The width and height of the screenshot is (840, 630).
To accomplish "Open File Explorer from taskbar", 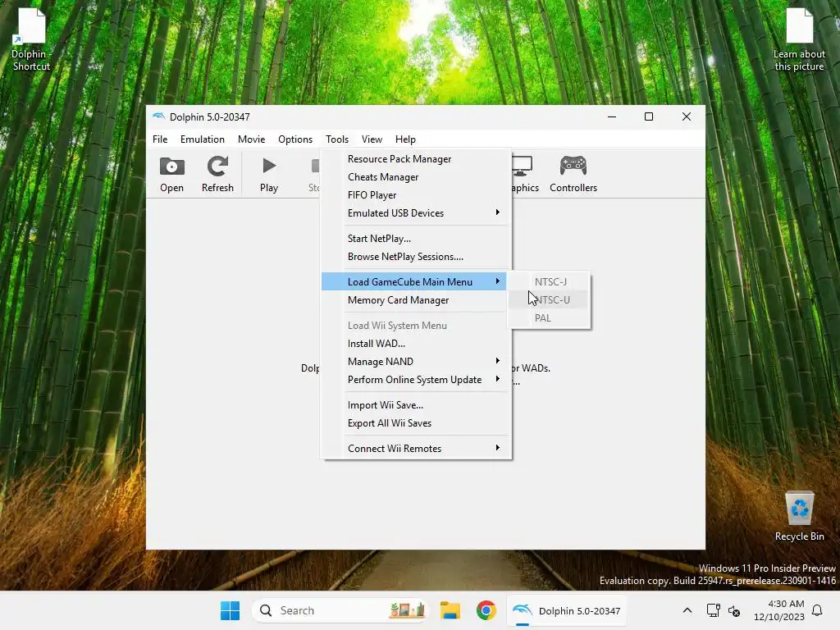I will (450, 610).
